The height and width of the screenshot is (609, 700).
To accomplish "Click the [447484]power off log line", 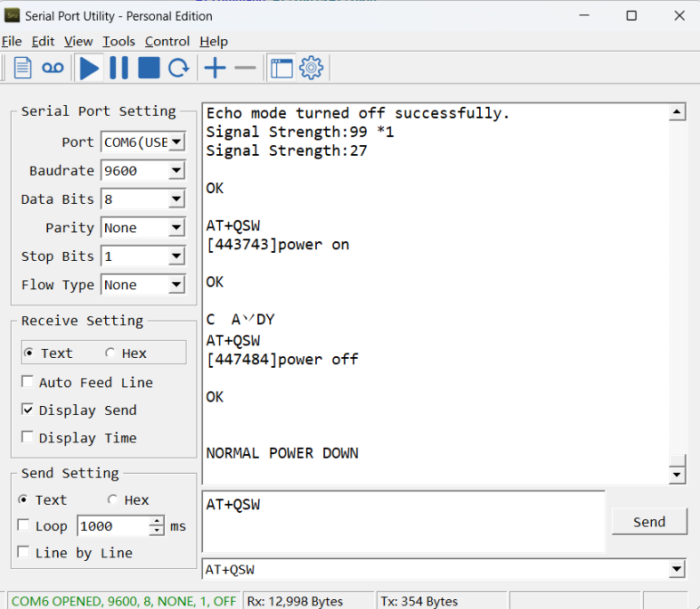I will [x=282, y=360].
